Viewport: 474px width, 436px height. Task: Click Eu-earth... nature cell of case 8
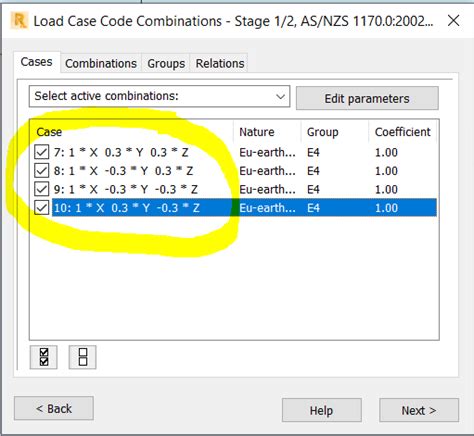267,171
